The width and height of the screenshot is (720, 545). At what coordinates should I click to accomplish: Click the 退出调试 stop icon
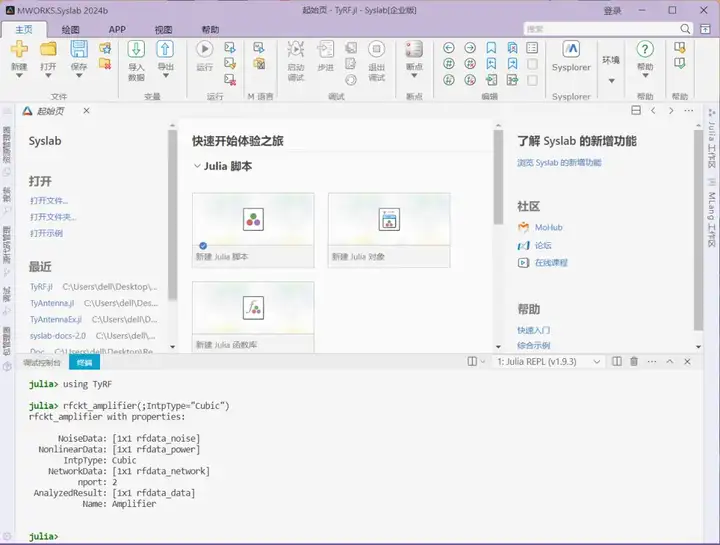[x=376, y=49]
